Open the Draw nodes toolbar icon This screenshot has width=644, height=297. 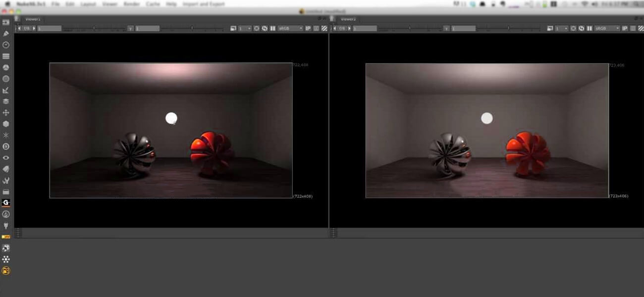[x=6, y=34]
